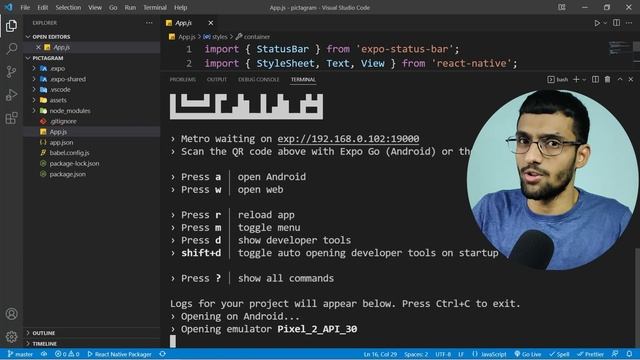This screenshot has width=640, height=360.
Task: Open the Explorer view in activity bar
Action: (11, 26)
